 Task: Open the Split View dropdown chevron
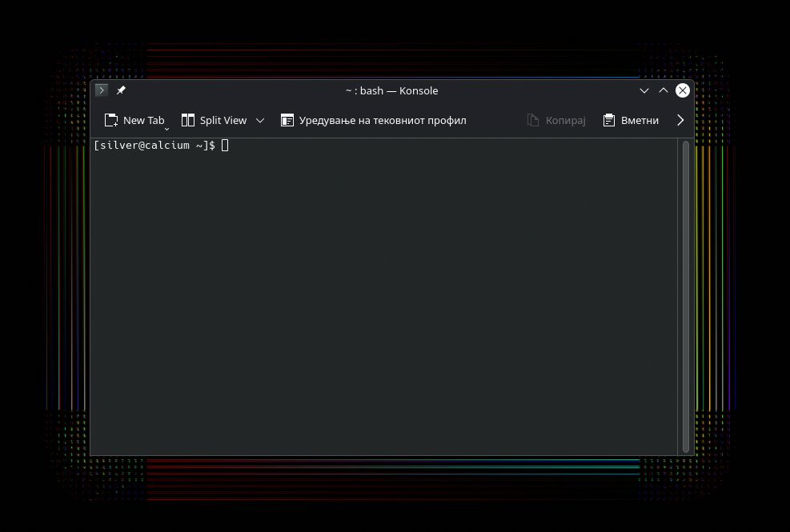pyautogui.click(x=259, y=120)
